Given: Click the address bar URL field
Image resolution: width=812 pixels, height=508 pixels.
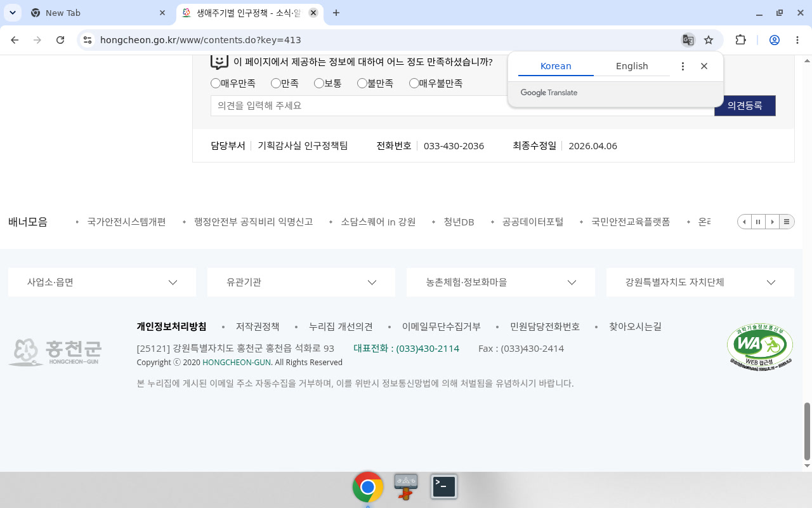Looking at the screenshot, I should [387, 40].
